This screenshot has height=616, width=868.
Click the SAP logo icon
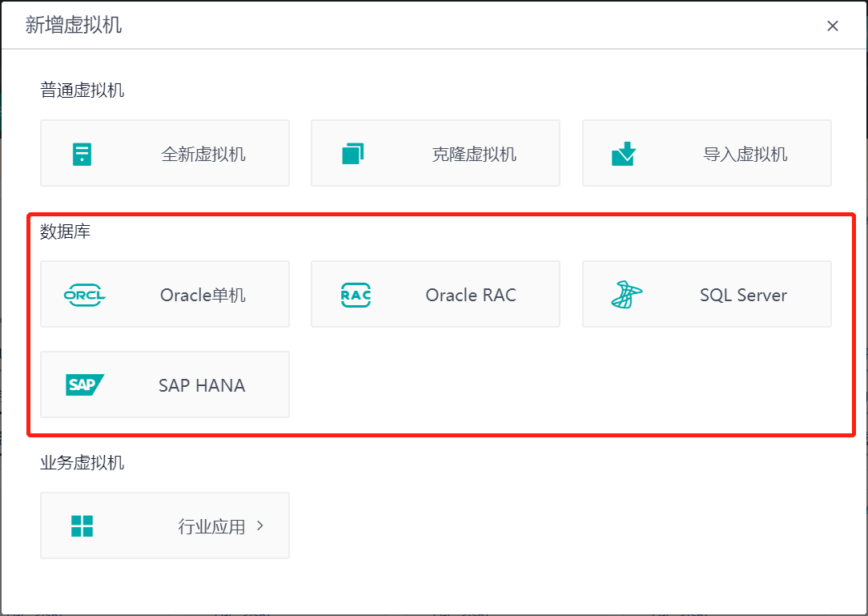pyautogui.click(x=84, y=385)
